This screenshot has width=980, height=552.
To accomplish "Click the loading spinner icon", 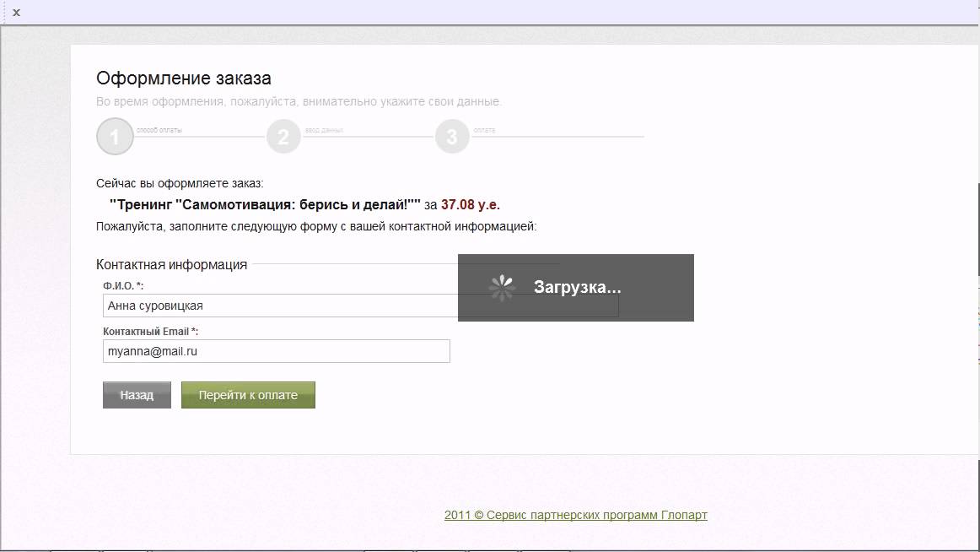I will click(x=502, y=288).
